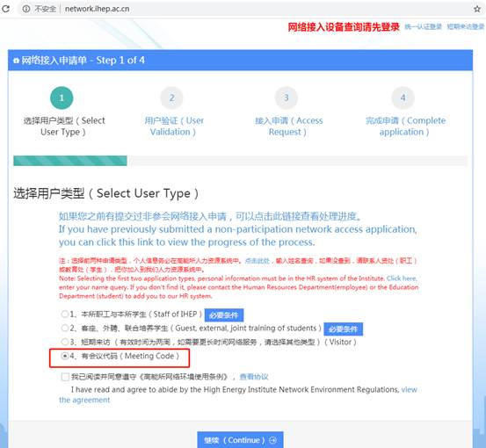Screen dimensions: 486x448
Task: Click the Continue button
Action: click(x=240, y=439)
